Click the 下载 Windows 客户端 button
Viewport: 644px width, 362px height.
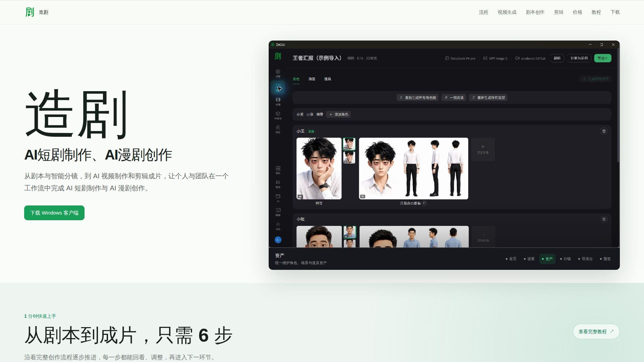pos(54,213)
